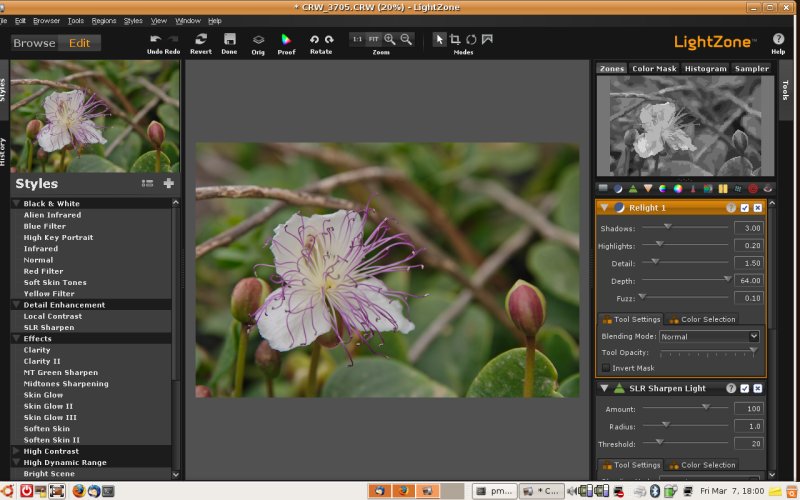The image size is (800, 500).
Task: Add a Color Balance wheel tool
Action: tap(678, 188)
